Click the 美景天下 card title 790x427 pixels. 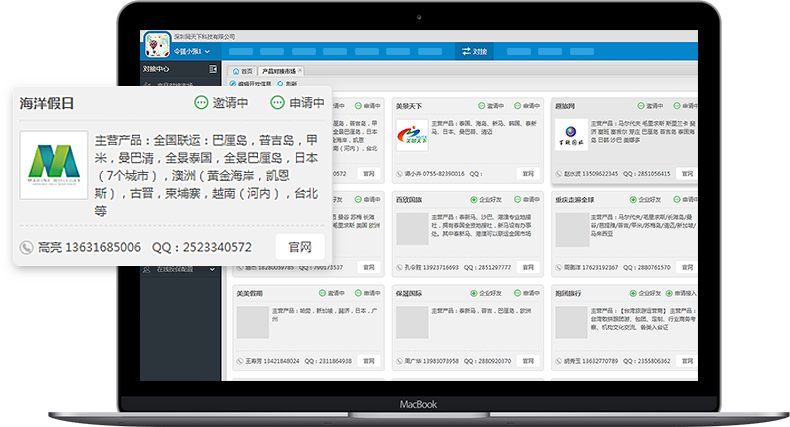(x=409, y=106)
